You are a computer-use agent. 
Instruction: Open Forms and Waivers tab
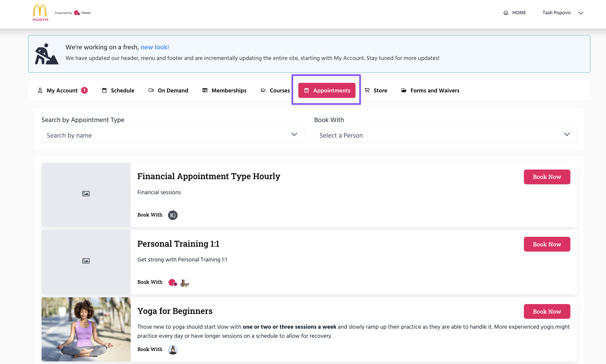point(430,90)
